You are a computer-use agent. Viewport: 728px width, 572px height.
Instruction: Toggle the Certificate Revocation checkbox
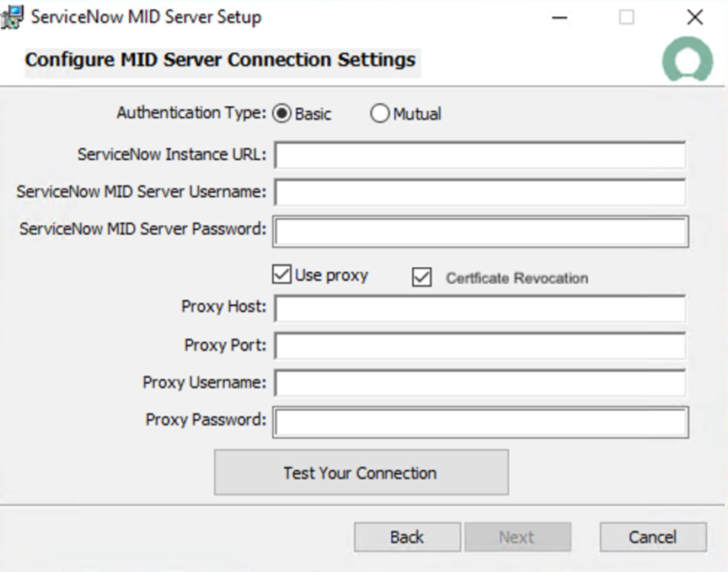(x=421, y=277)
